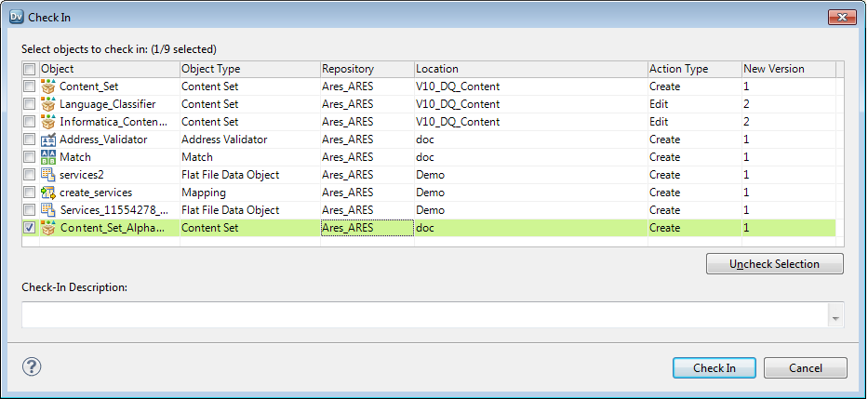Click the services2 flat file icon
This screenshot has width=868, height=399.
(x=48, y=175)
